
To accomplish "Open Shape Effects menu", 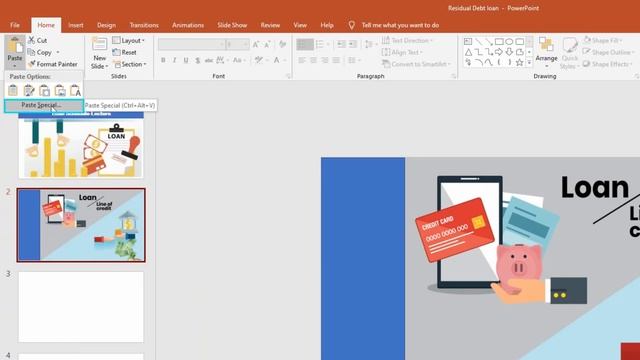I will tap(608, 64).
